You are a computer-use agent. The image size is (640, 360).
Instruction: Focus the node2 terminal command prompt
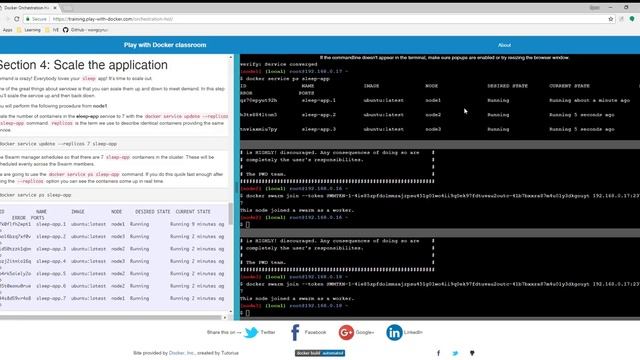coord(247,224)
